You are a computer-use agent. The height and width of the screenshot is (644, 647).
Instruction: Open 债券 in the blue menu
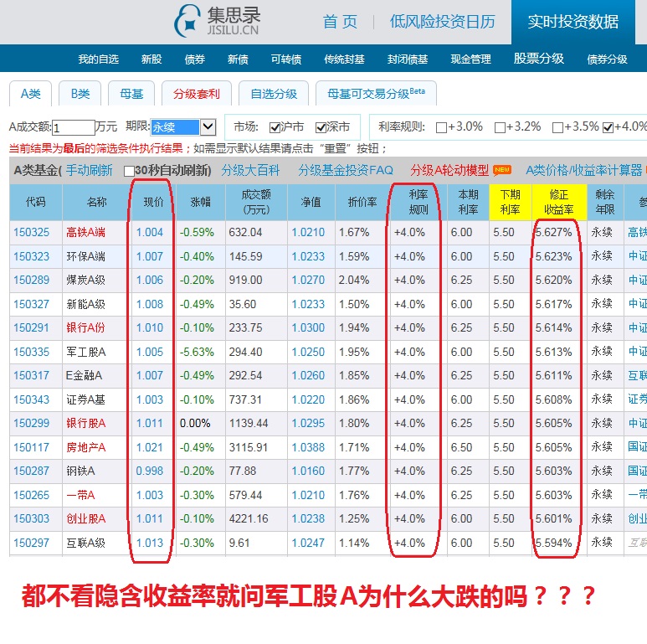[195, 59]
